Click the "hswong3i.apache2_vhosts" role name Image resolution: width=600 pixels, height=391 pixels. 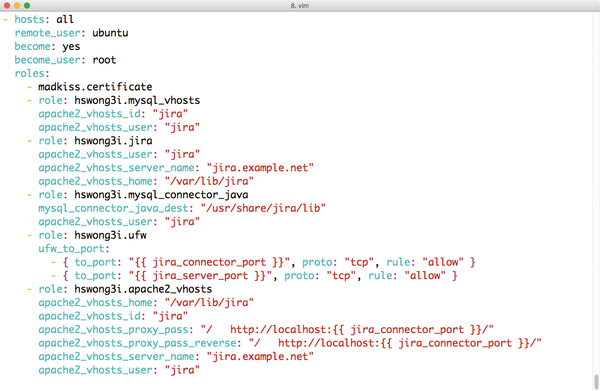pyautogui.click(x=143, y=289)
